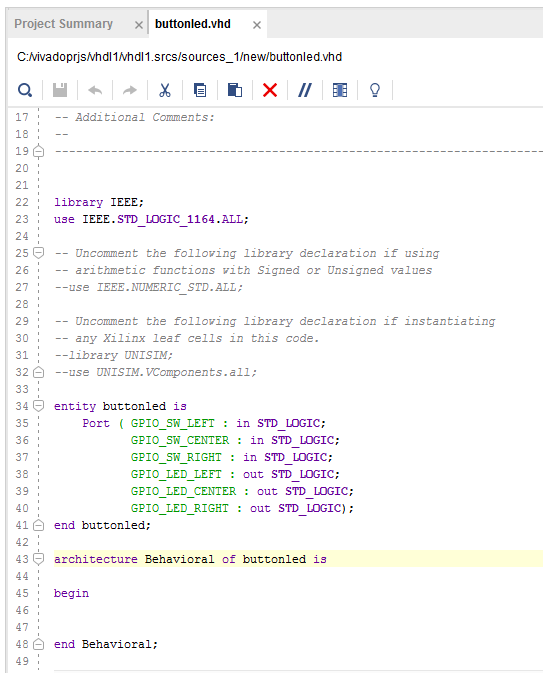This screenshot has width=543, height=673.
Task: Click the red Delete X icon
Action: 270,90
